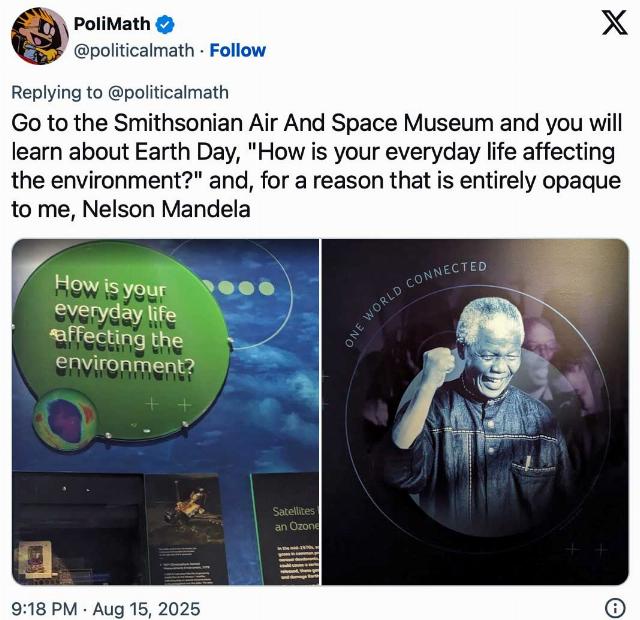Visit the @politicalmath handle beside Follow

coord(133,51)
